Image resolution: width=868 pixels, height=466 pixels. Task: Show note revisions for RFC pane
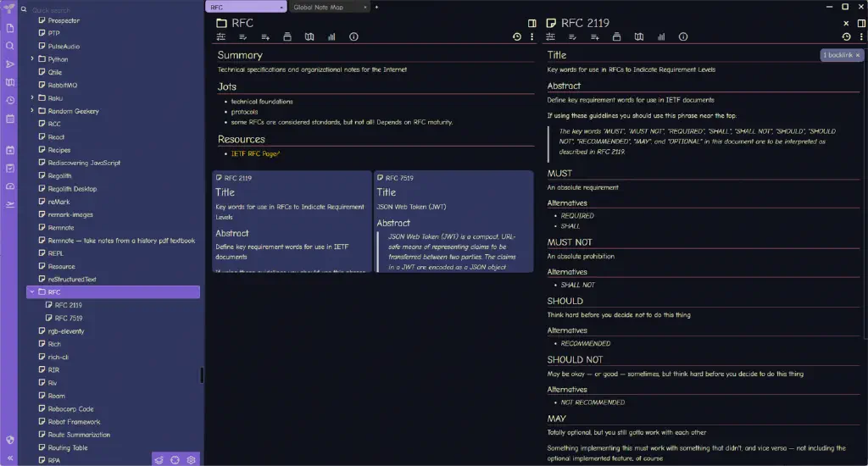[517, 37]
